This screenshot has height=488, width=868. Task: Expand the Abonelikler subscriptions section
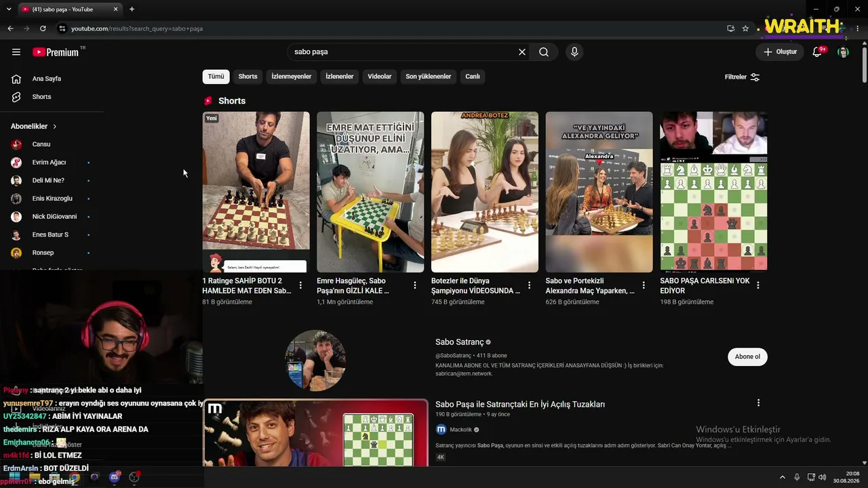pyautogui.click(x=34, y=126)
